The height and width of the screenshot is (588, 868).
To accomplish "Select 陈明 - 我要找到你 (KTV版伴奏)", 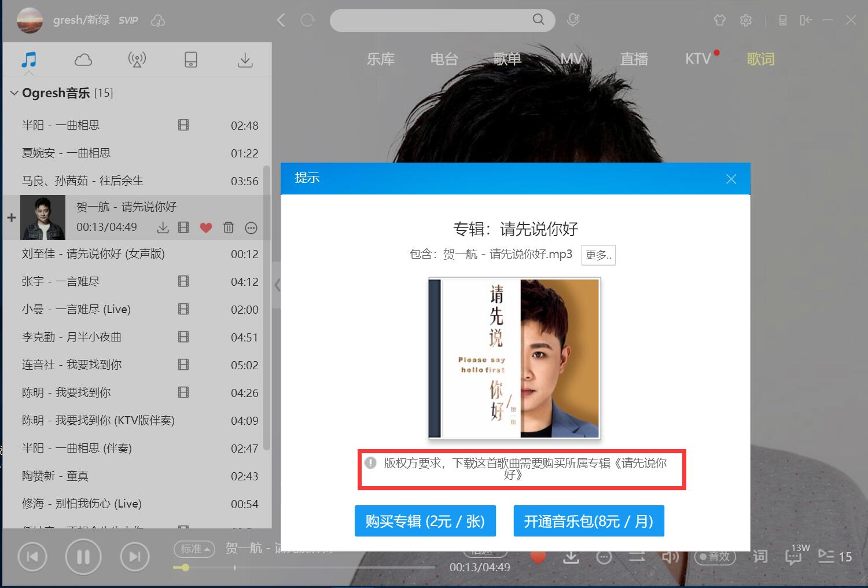I will (x=137, y=420).
